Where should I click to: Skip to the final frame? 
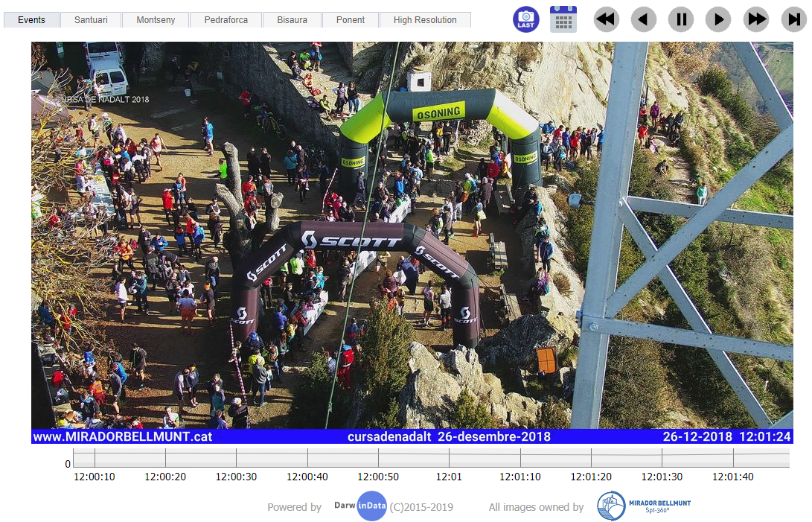tap(794, 19)
